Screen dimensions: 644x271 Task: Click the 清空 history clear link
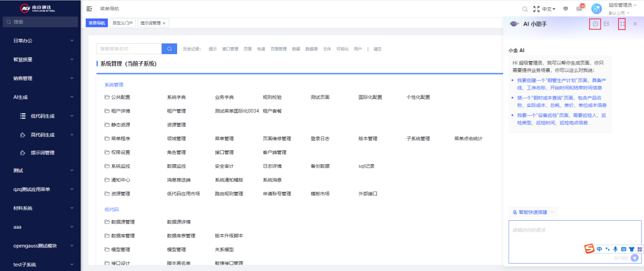point(377,49)
